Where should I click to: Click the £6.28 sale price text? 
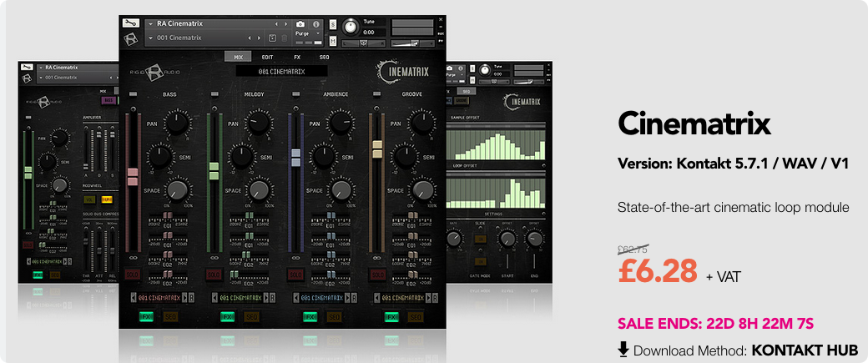click(x=658, y=270)
